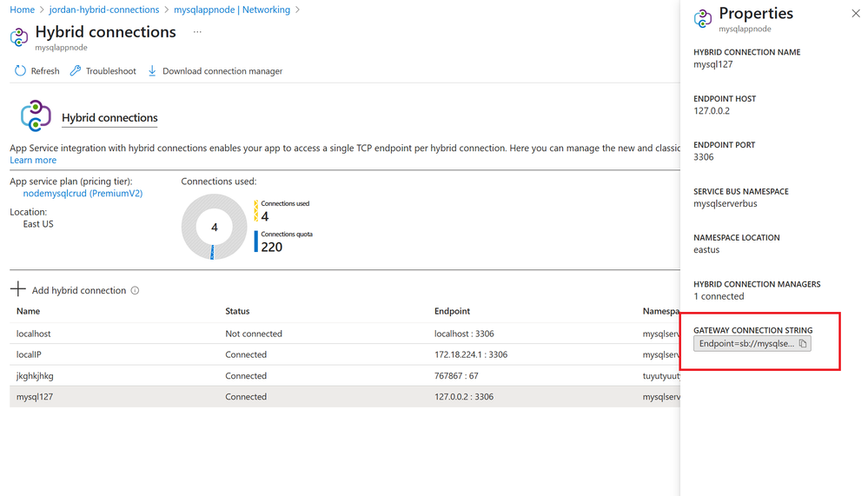
Task: Click the Not connected status cell
Action: (254, 334)
